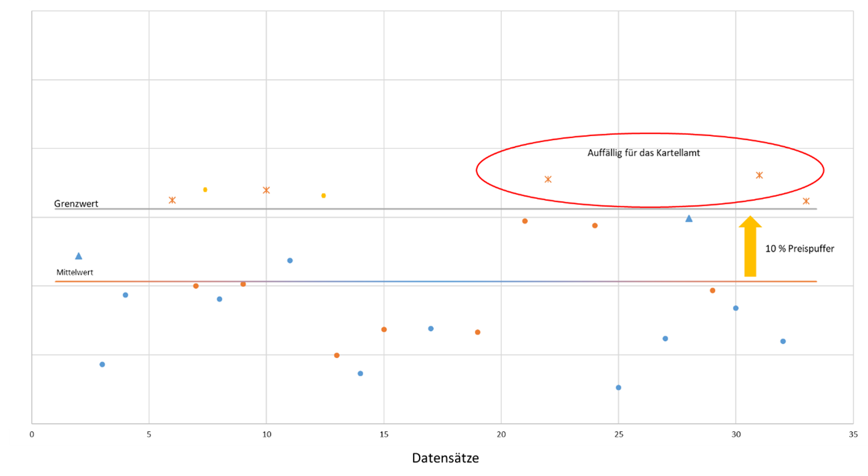Select the blue triangle marker at x=28
The width and height of the screenshot is (868, 476).
(689, 218)
